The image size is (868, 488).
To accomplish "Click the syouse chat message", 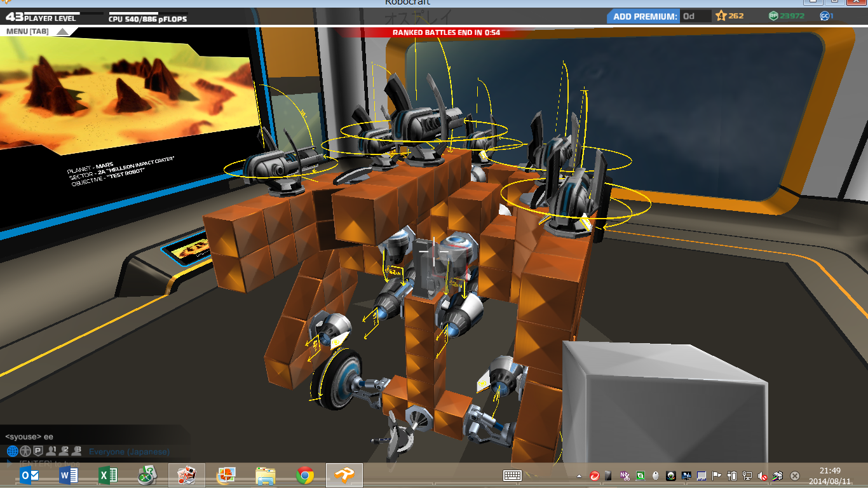I will (29, 437).
